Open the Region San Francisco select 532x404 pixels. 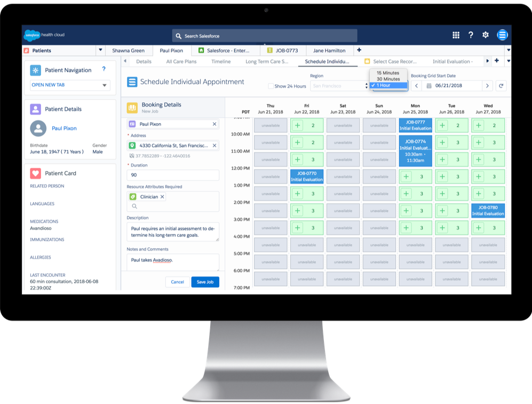coord(339,86)
